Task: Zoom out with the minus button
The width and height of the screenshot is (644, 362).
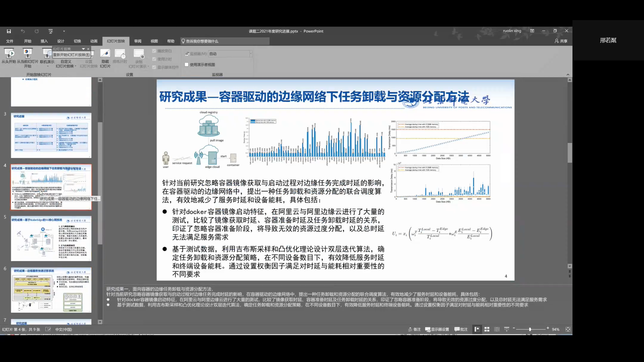Action: (514, 328)
